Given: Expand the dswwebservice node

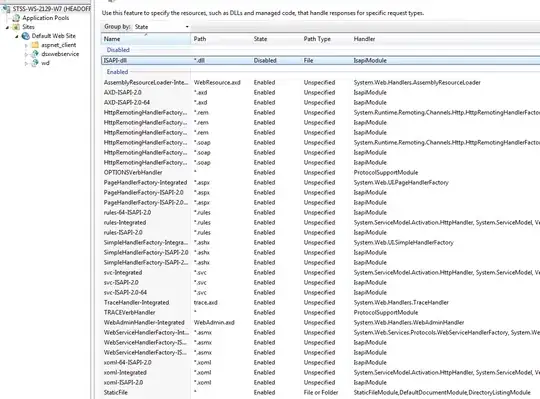Looking at the screenshot, I should point(26,54).
